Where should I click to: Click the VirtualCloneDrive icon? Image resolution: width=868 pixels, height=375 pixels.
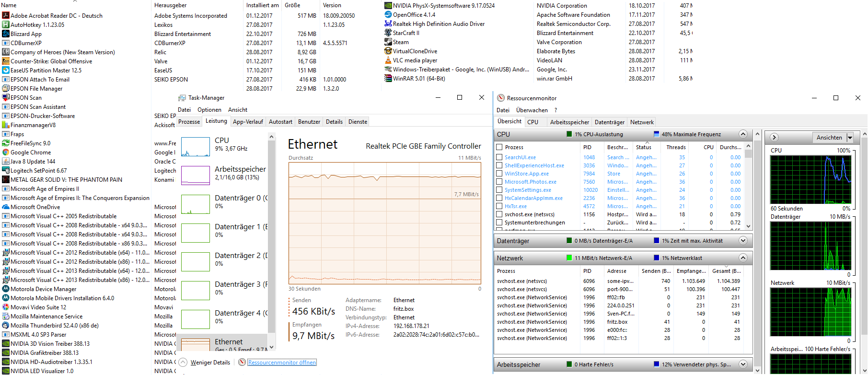tap(388, 51)
